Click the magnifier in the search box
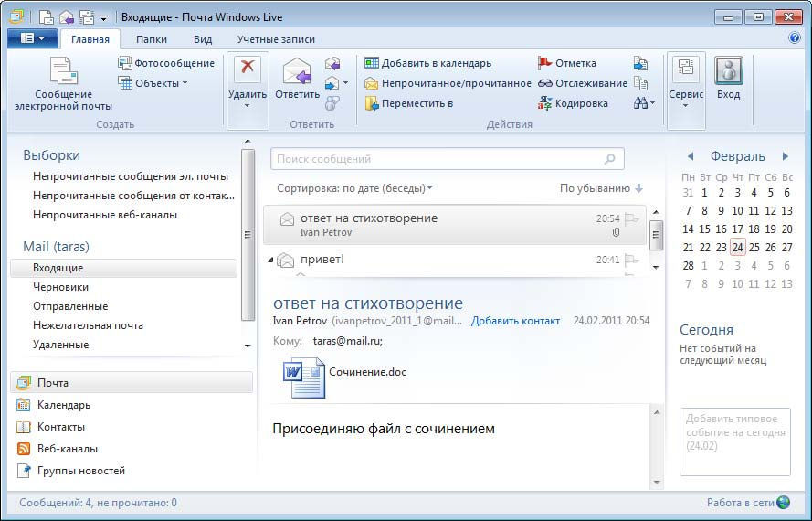 610,159
